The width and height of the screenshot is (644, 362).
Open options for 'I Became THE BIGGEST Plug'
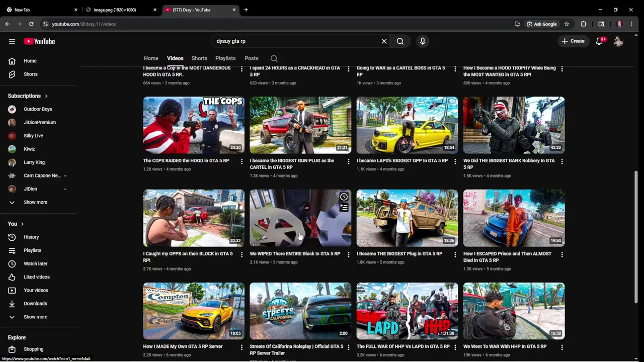(x=455, y=254)
